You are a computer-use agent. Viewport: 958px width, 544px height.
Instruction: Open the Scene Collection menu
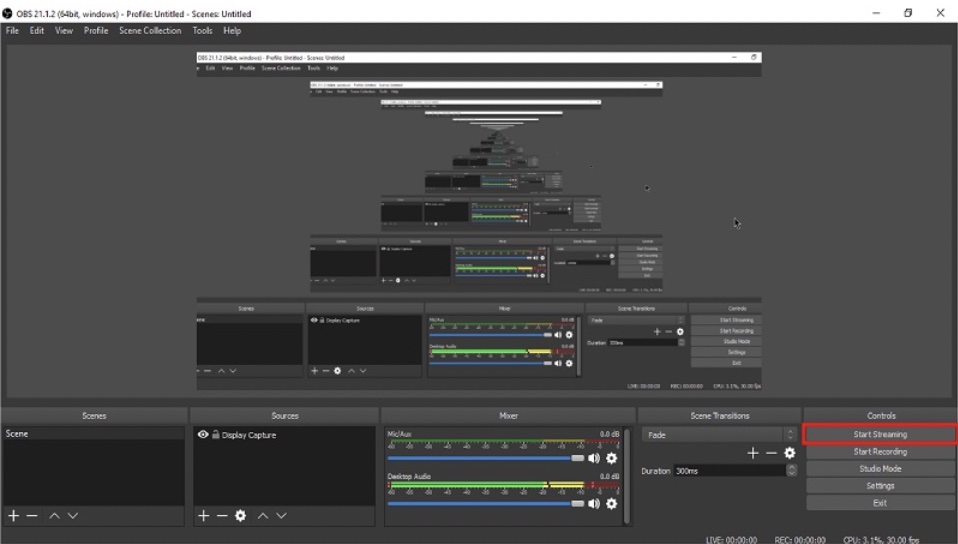(150, 31)
